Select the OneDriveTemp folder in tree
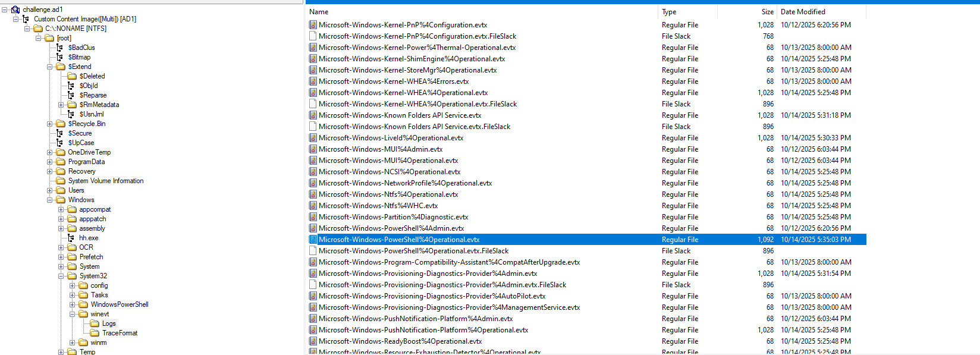Viewport: 980px width, 355px height. [x=89, y=152]
